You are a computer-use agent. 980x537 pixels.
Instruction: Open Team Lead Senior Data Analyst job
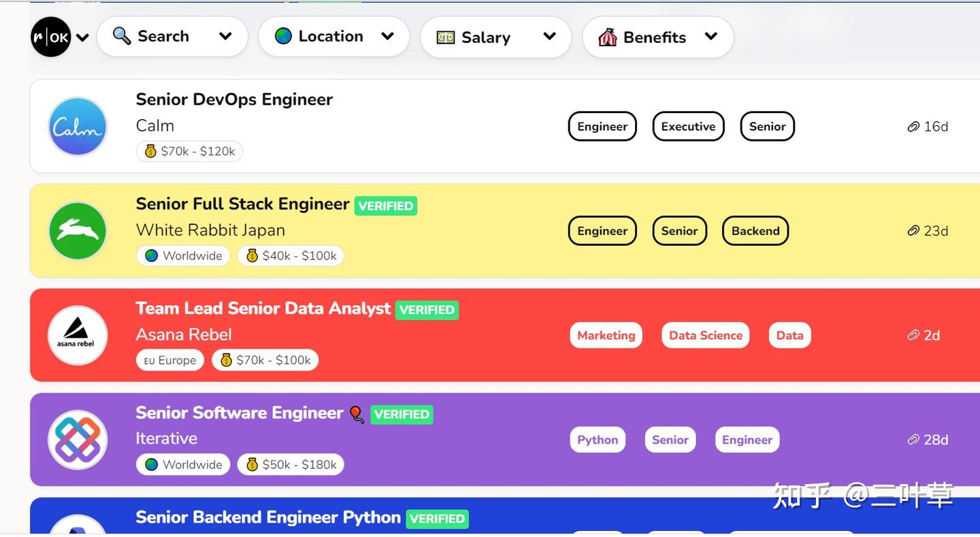pyautogui.click(x=263, y=308)
